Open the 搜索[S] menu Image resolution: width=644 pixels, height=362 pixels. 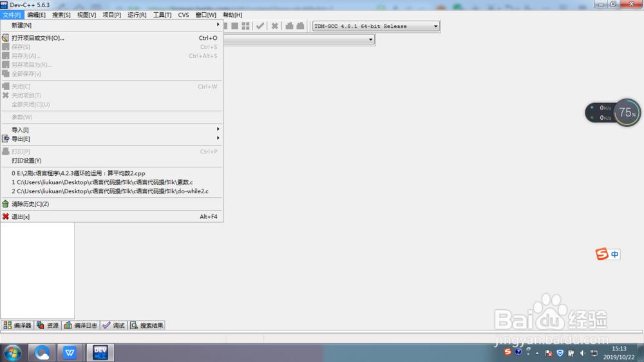pyautogui.click(x=61, y=15)
